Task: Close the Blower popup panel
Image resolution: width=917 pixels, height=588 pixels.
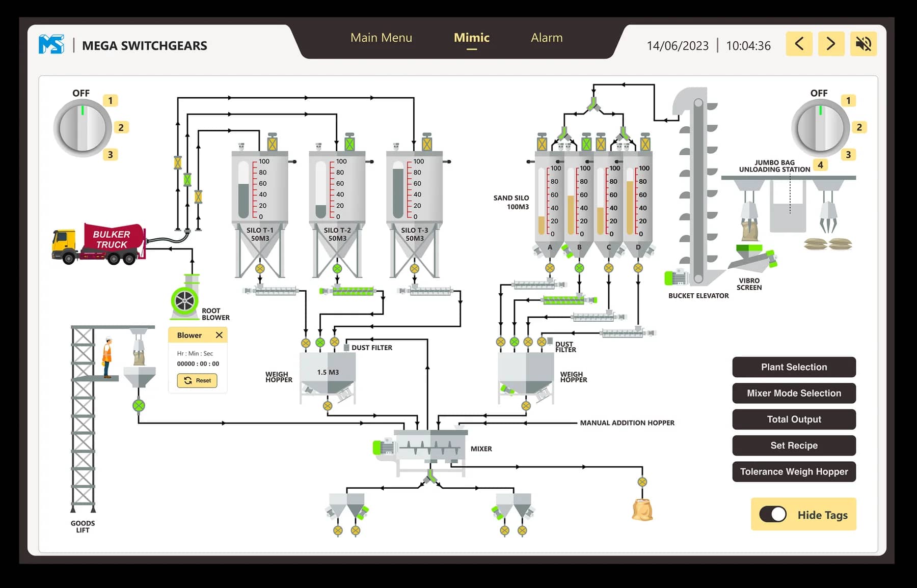Action: 219,335
